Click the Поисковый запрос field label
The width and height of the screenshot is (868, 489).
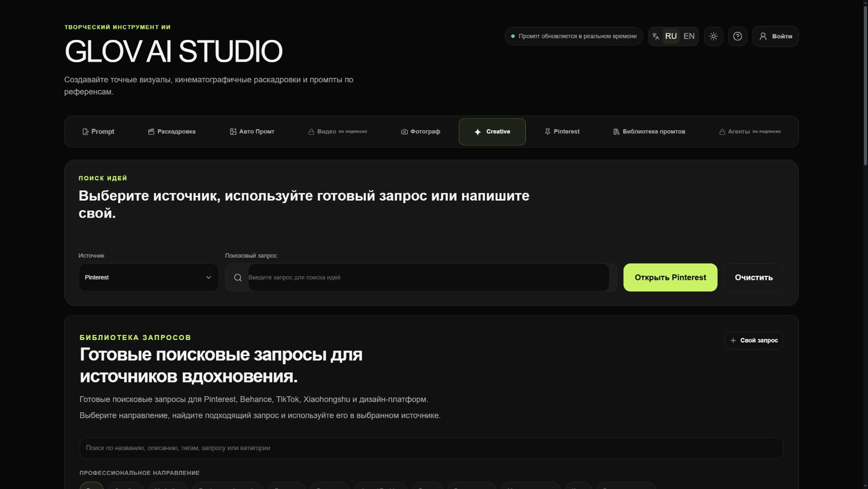coord(251,256)
